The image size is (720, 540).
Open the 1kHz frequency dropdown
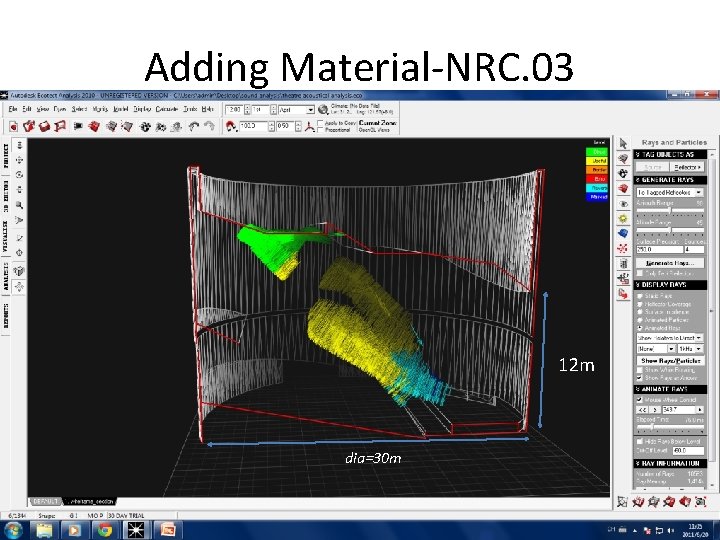coord(691,349)
